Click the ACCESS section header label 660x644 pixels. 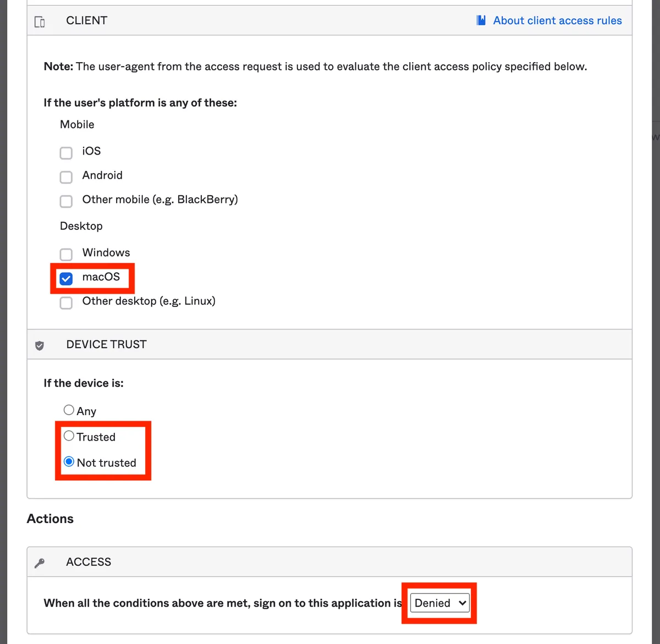pyautogui.click(x=89, y=562)
